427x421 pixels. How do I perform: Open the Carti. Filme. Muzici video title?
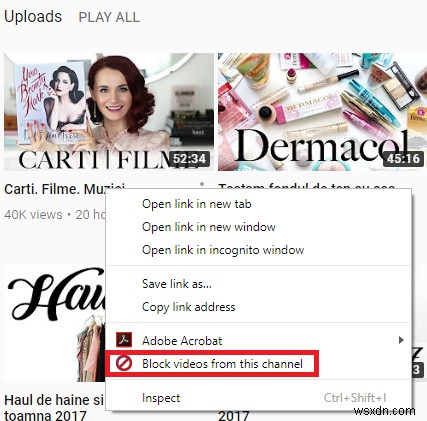tap(65, 189)
